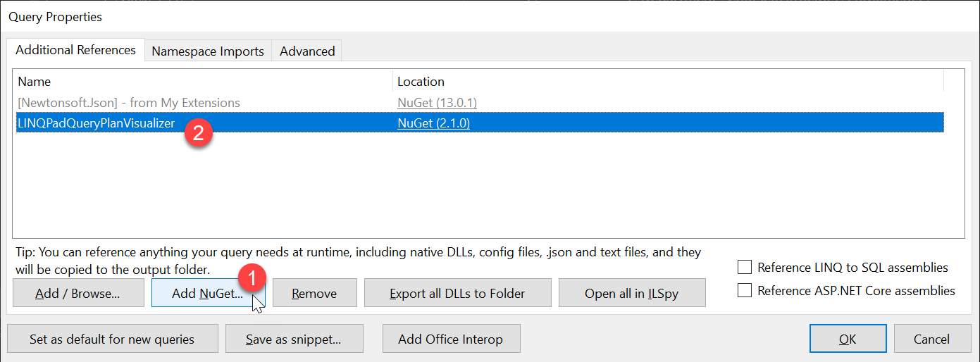Viewport: 980px width, 362px height.
Task: Confirm the dialog with OK
Action: click(848, 339)
